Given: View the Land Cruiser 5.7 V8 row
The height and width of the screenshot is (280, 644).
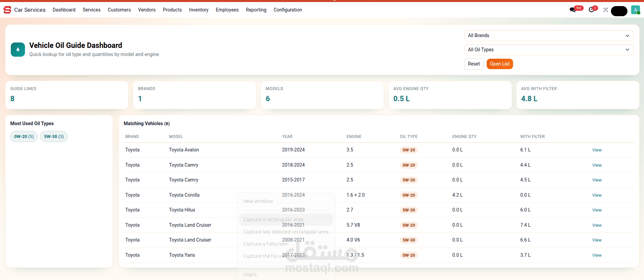Looking at the screenshot, I should coord(597,225).
